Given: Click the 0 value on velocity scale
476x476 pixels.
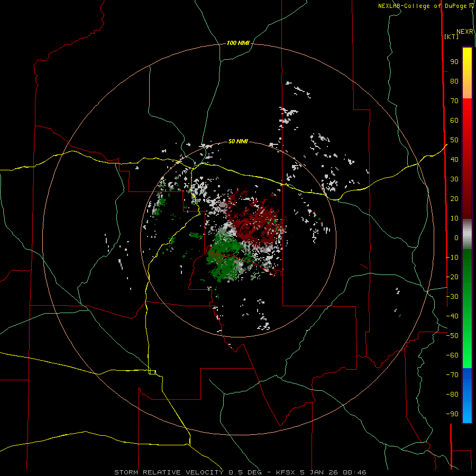Looking at the screenshot, I should (456, 238).
